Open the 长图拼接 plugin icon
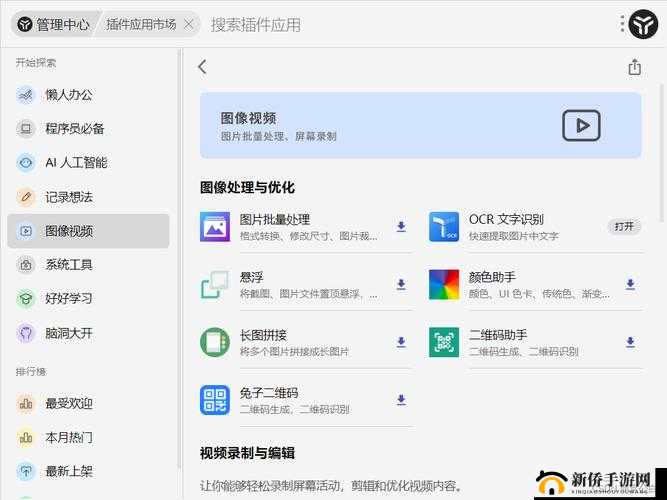Viewport: 667px width, 500px height. click(215, 342)
